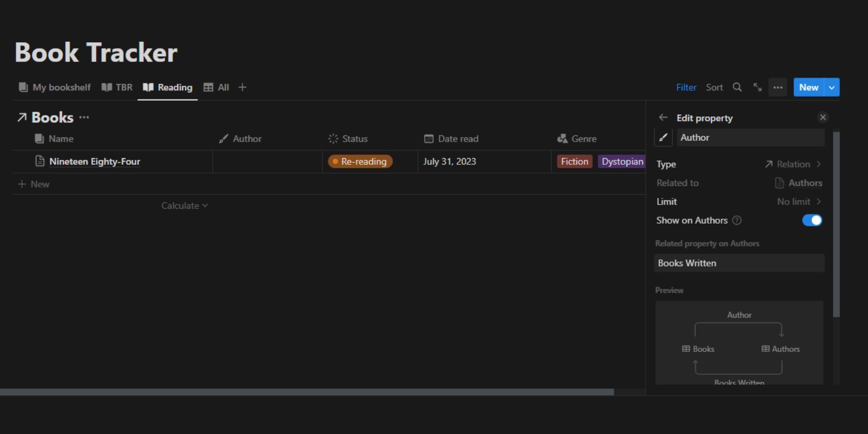Edit the Author property name field

[751, 137]
